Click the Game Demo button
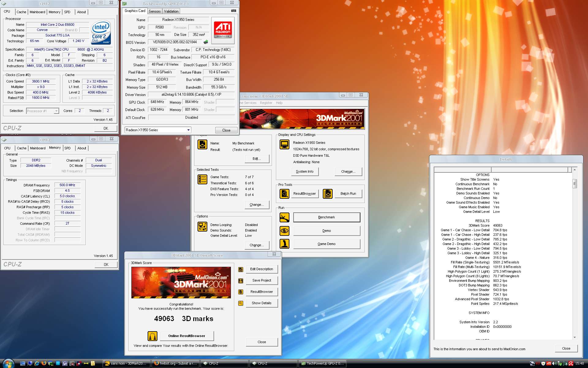 pyautogui.click(x=326, y=244)
